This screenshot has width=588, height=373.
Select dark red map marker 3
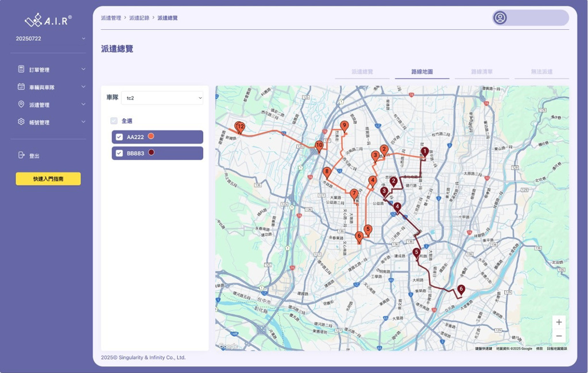click(384, 192)
